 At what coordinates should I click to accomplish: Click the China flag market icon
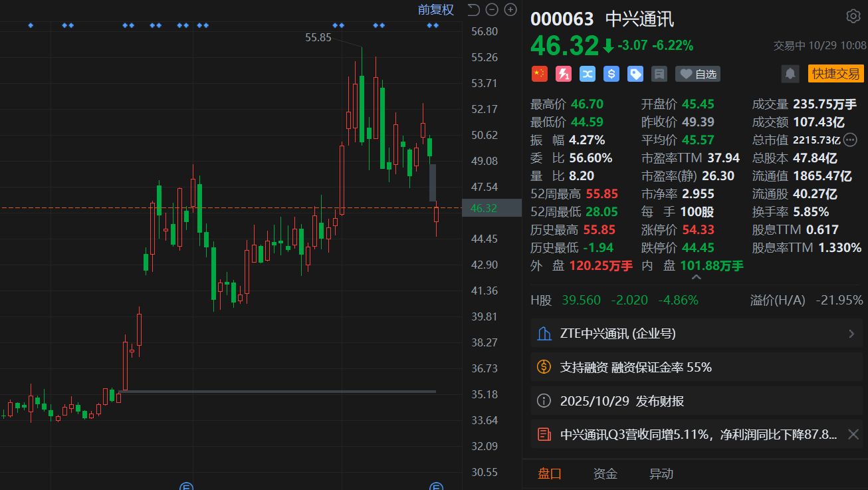(539, 74)
